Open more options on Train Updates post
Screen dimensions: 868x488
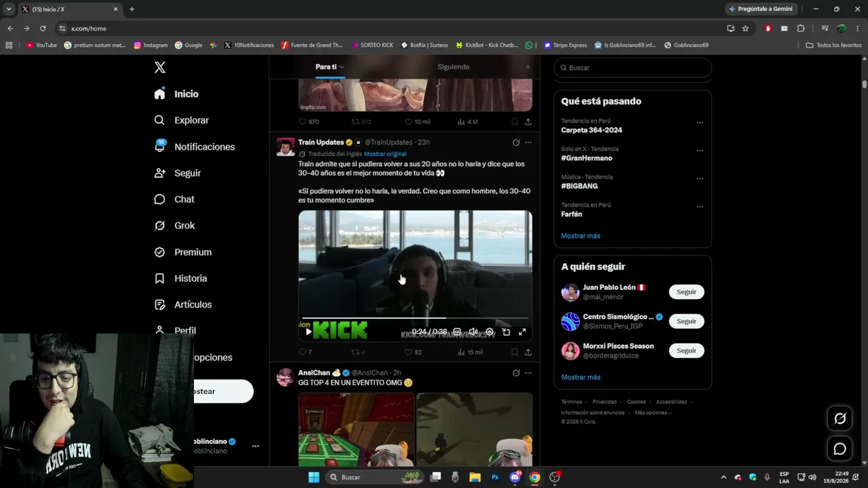528,142
